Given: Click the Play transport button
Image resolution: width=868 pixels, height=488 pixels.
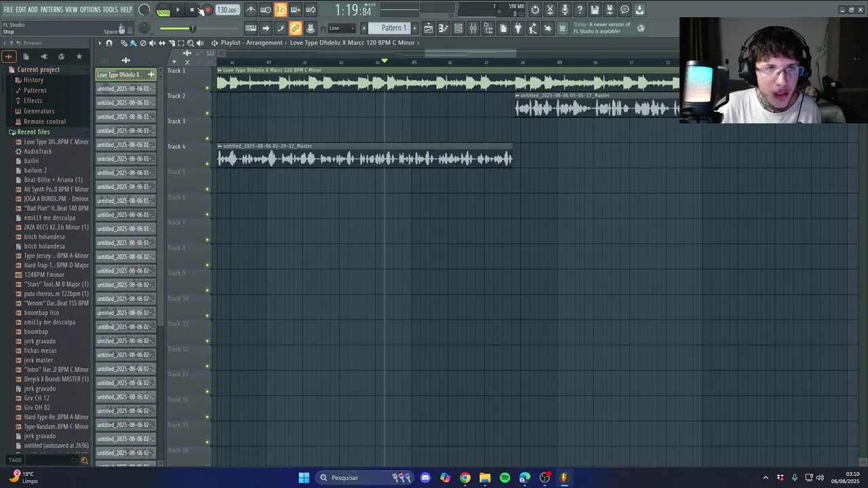Looking at the screenshot, I should [178, 10].
